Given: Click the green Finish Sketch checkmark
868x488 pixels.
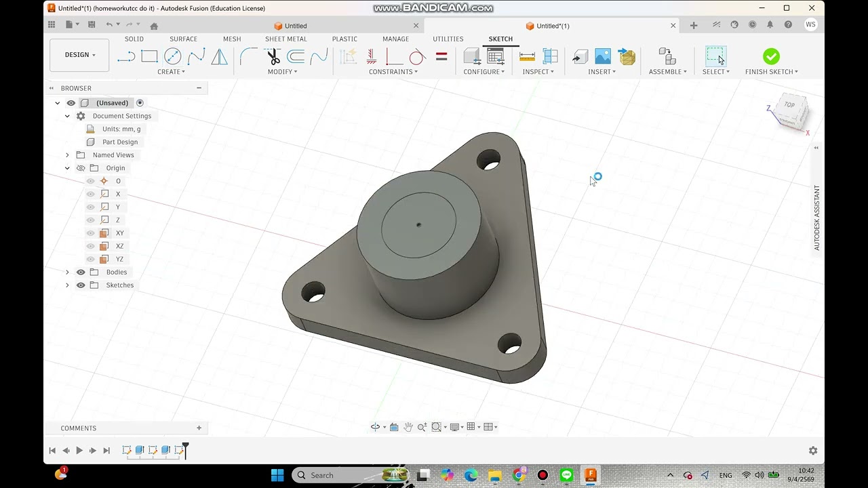Looking at the screenshot, I should (x=771, y=56).
